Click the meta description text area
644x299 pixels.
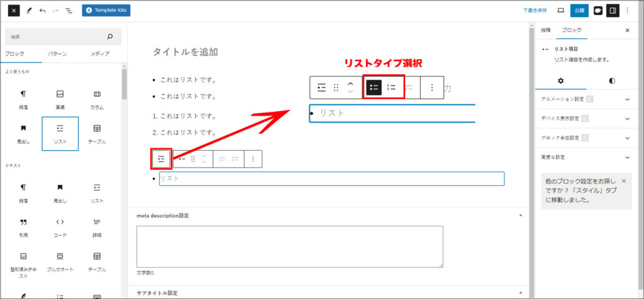tap(289, 246)
